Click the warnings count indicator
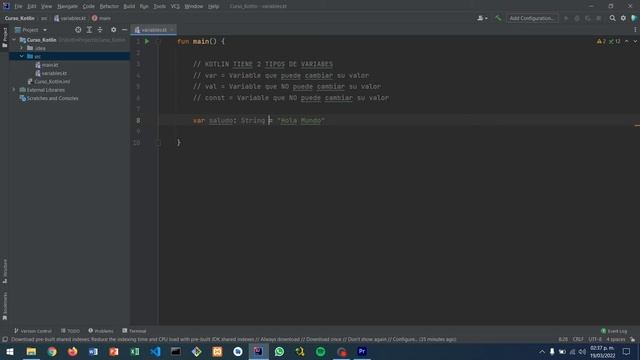The image size is (640, 360). pyautogui.click(x=601, y=41)
